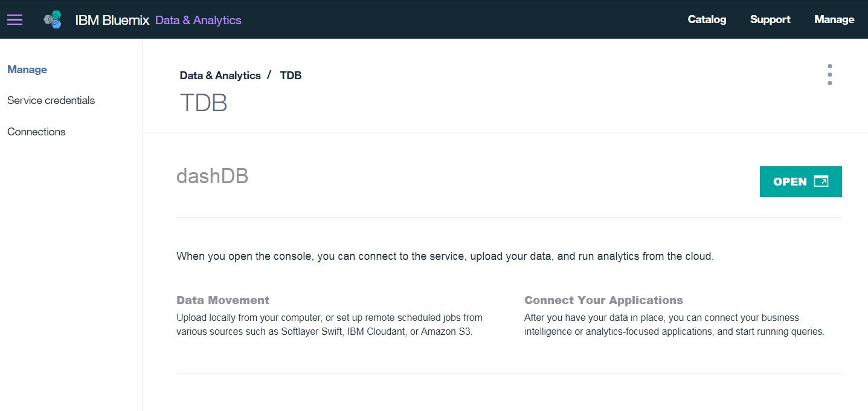Select Manage in the left sidebar
Viewport: 868px width, 411px height.
tap(27, 70)
